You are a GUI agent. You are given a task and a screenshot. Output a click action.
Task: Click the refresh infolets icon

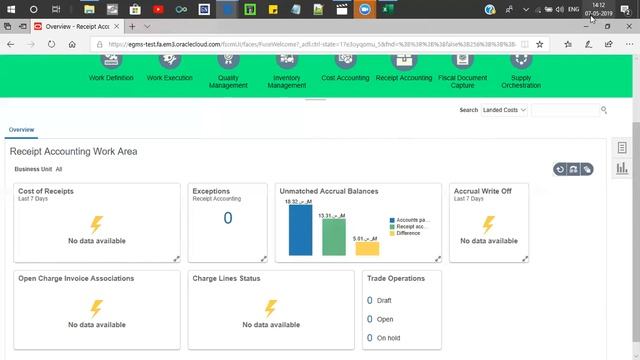pos(560,169)
